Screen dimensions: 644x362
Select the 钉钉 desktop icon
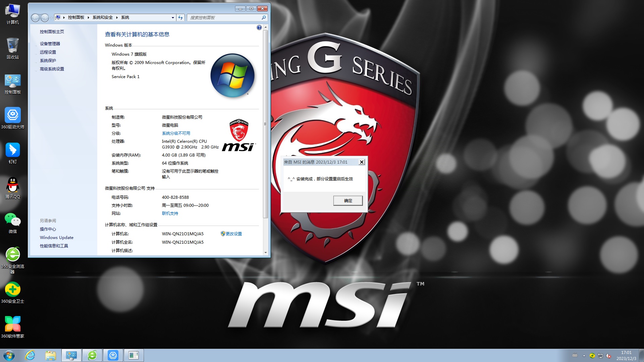(13, 154)
